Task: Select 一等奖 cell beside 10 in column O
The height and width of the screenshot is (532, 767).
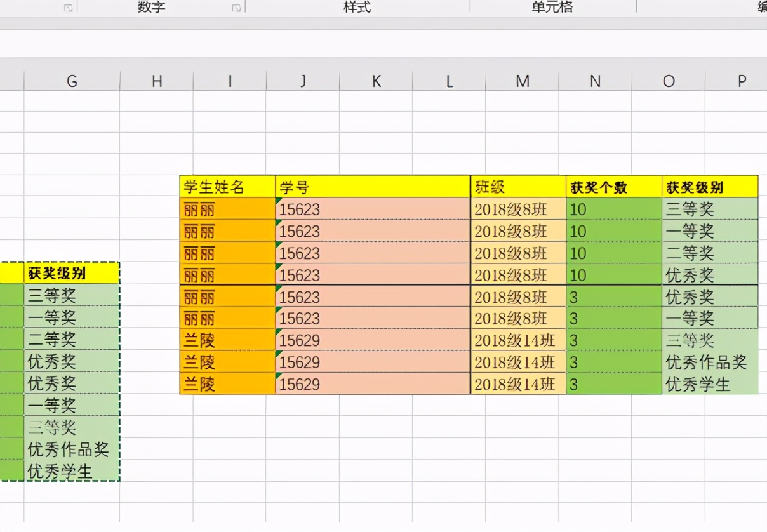Action: [710, 230]
